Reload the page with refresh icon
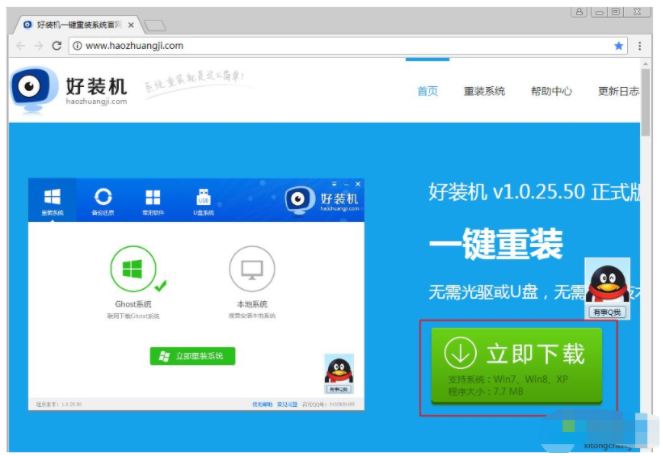 57,46
